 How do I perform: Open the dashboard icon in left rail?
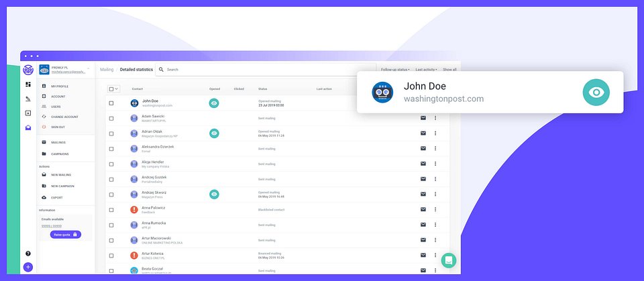coord(28,85)
